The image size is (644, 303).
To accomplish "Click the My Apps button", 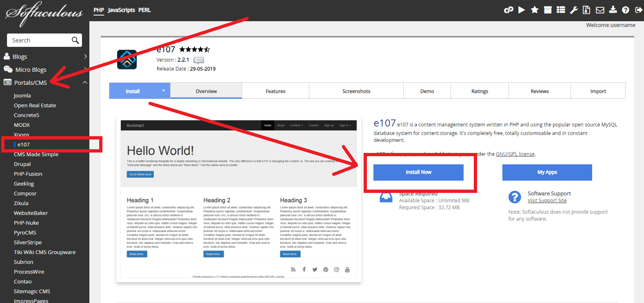I will tap(547, 172).
